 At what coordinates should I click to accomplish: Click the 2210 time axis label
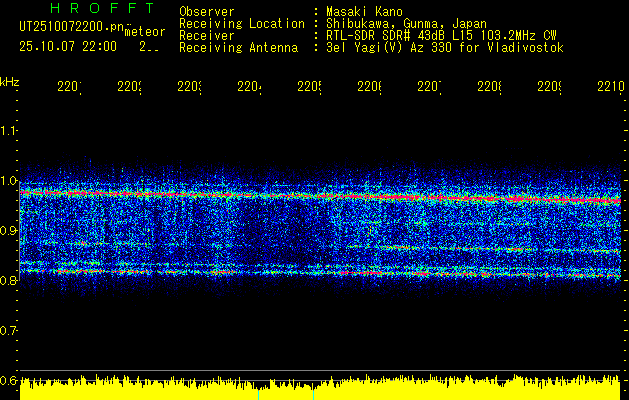click(x=611, y=86)
